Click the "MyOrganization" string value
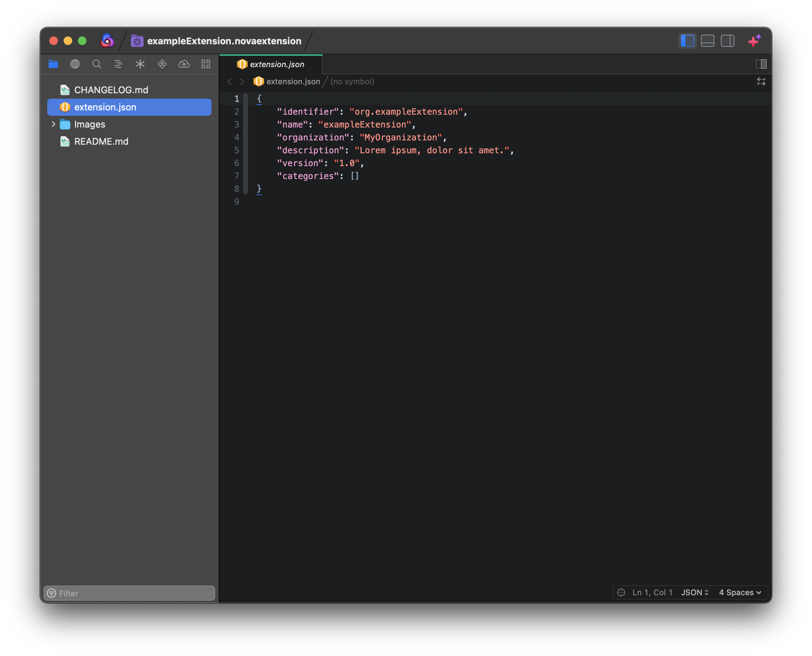812x656 pixels. tap(401, 138)
